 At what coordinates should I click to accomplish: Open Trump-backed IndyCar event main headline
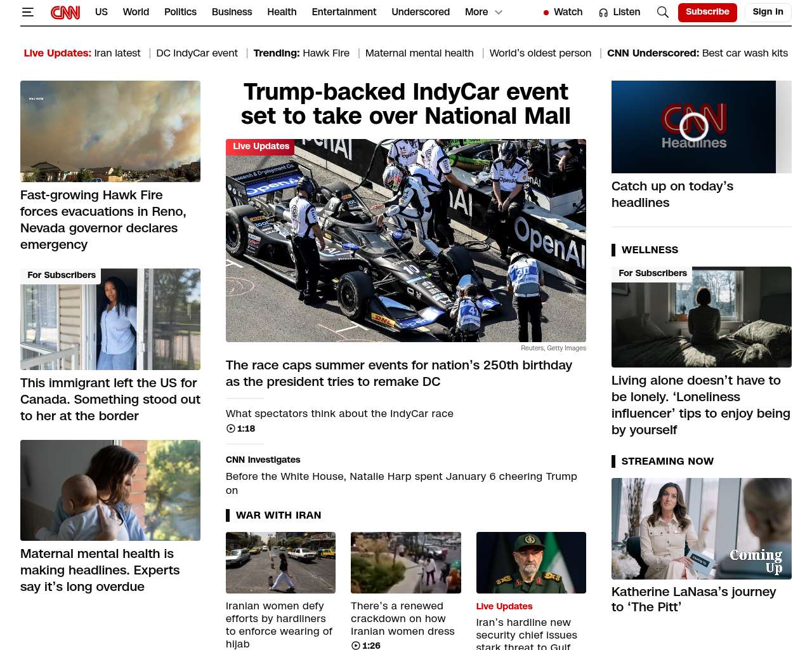click(406, 104)
